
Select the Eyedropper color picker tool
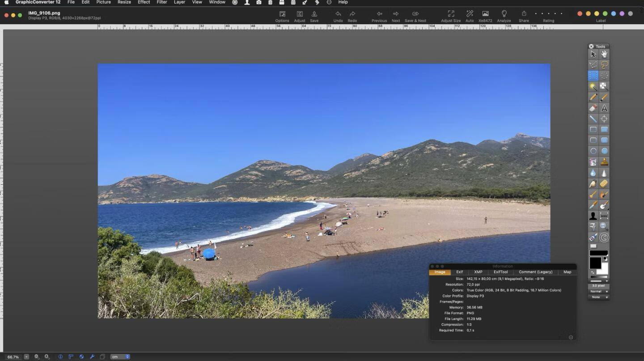593,205
